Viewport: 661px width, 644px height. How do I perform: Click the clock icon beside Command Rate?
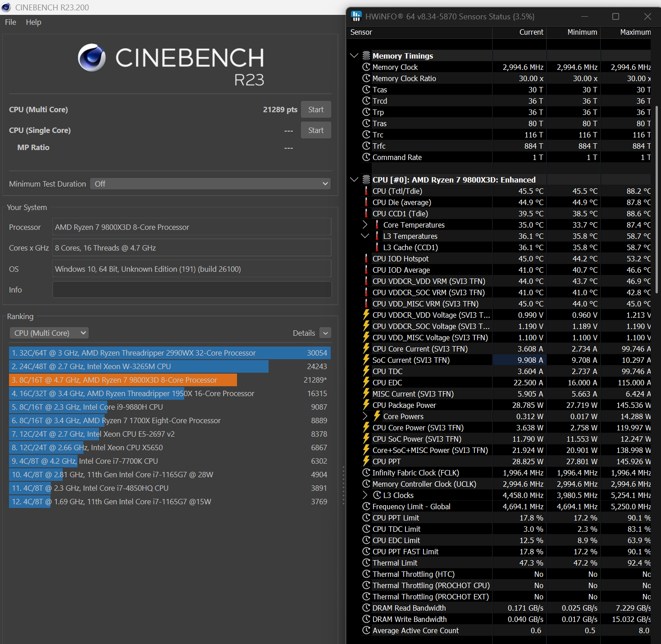366,157
